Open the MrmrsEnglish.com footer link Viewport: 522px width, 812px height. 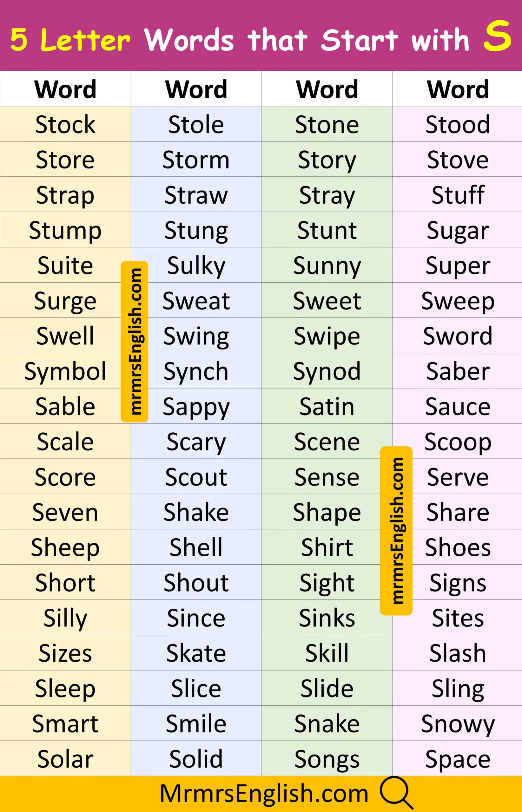click(264, 793)
